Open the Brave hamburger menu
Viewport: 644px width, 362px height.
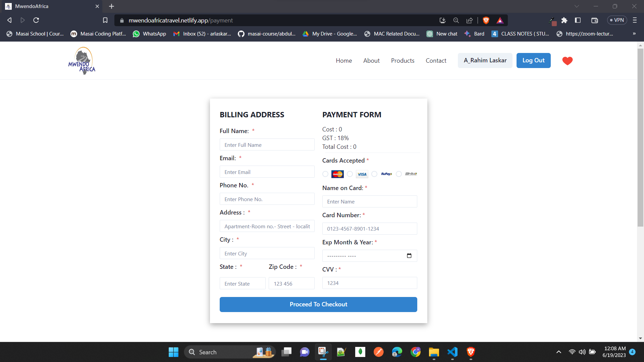pos(635,20)
